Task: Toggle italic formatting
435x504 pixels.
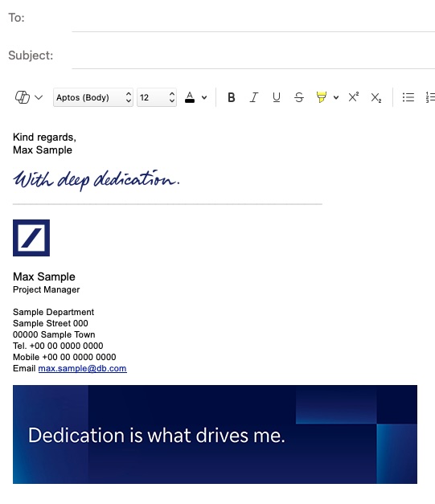Action: pos(254,97)
